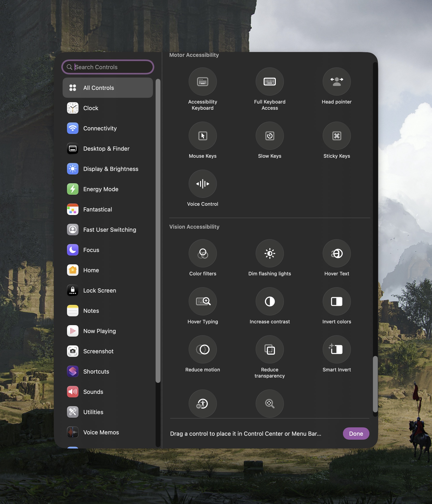432x504 pixels.
Task: Click the Mouse Keys icon
Action: coord(203,136)
